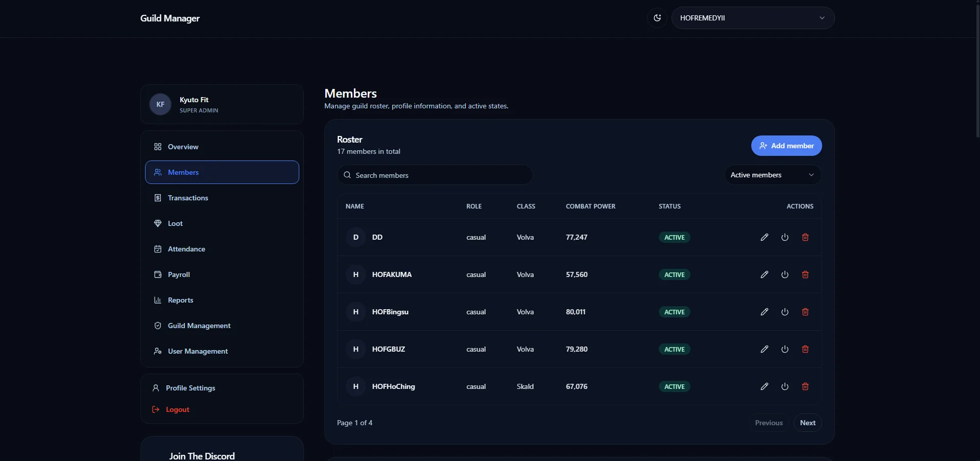The width and height of the screenshot is (980, 461).
Task: Delete HOFBingsu with trash icon
Action: coord(805,312)
